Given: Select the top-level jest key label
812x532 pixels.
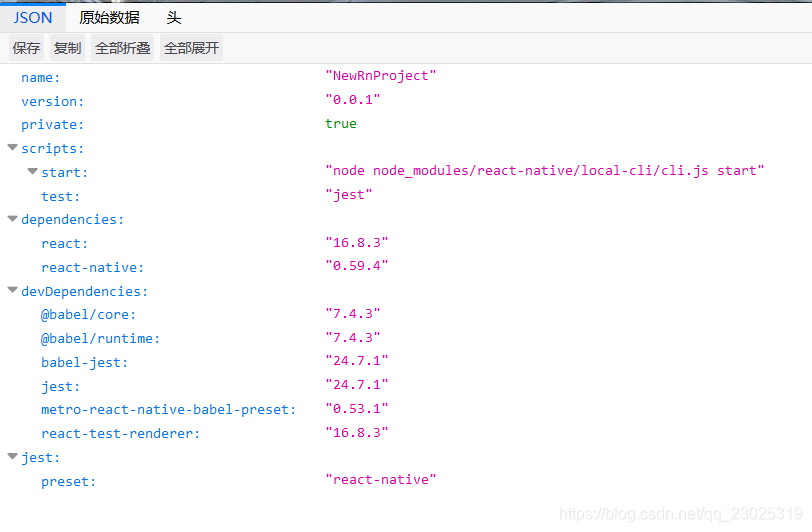Looking at the screenshot, I should point(40,457).
